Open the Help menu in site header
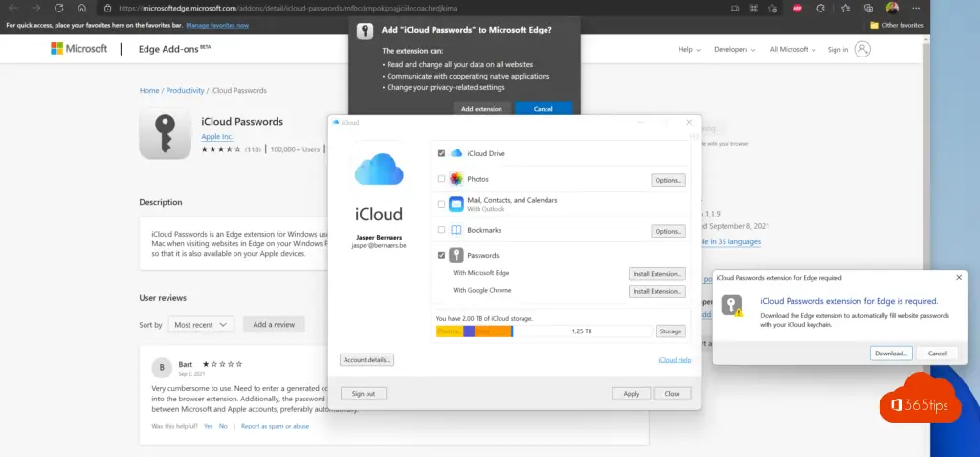 (688, 50)
